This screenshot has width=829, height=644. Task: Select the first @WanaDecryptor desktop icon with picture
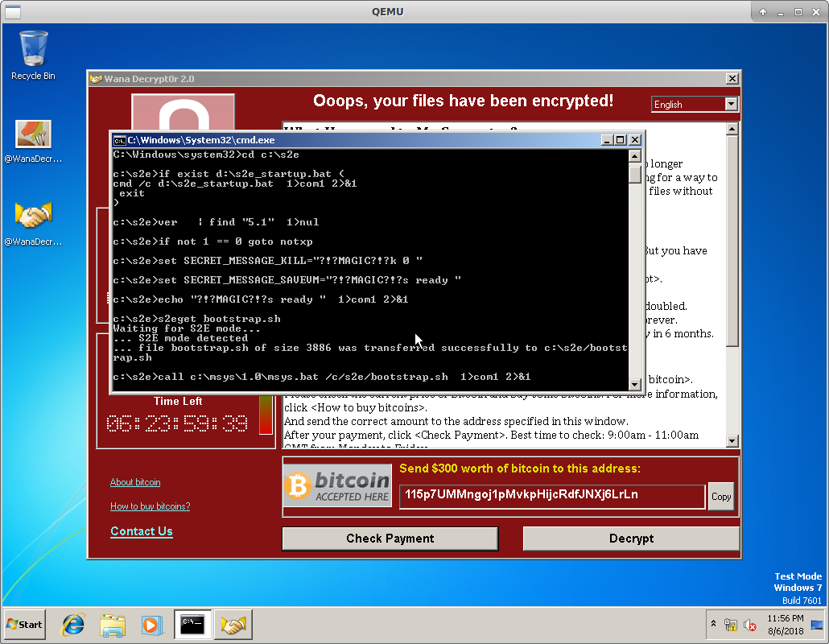pyautogui.click(x=33, y=141)
